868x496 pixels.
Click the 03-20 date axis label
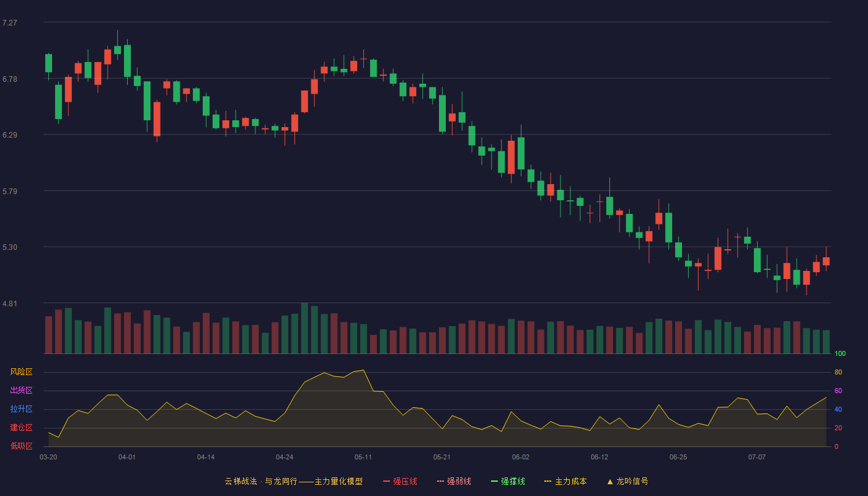tap(48, 457)
